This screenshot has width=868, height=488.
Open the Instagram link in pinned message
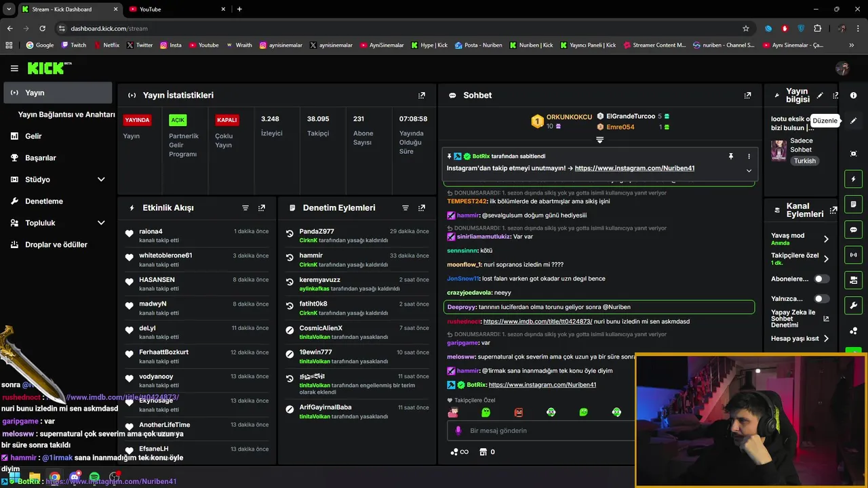[x=635, y=168]
